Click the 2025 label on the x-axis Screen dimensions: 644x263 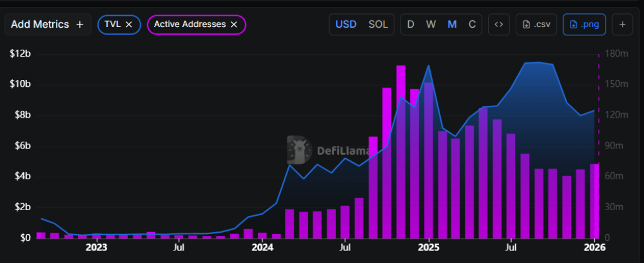pyautogui.click(x=428, y=247)
